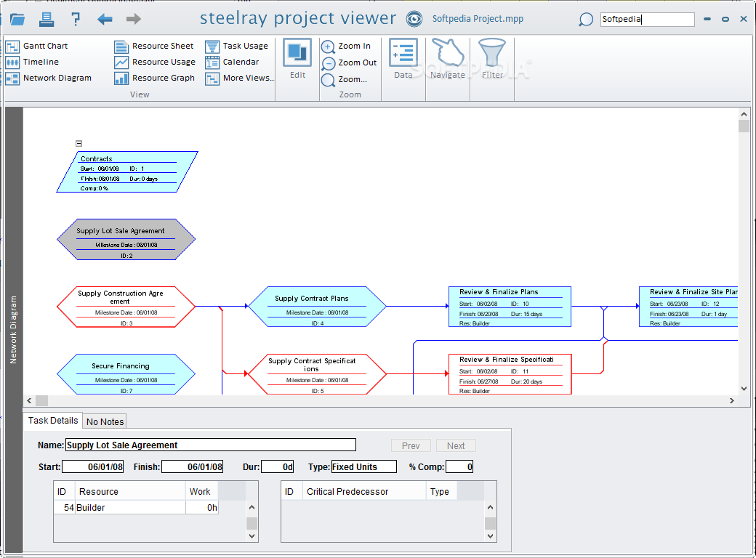Image resolution: width=756 pixels, height=558 pixels.
Task: Switch to the Task Details tab
Action: coord(53,421)
